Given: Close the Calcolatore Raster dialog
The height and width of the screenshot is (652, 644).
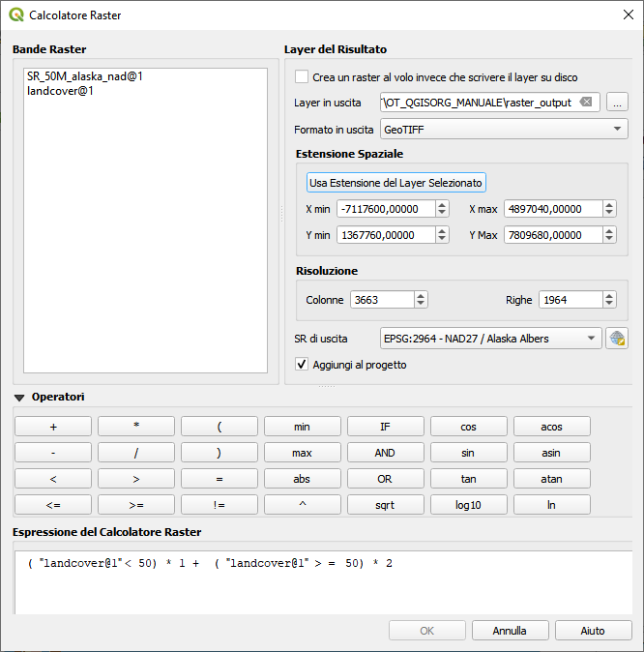Looking at the screenshot, I should click(x=629, y=15).
